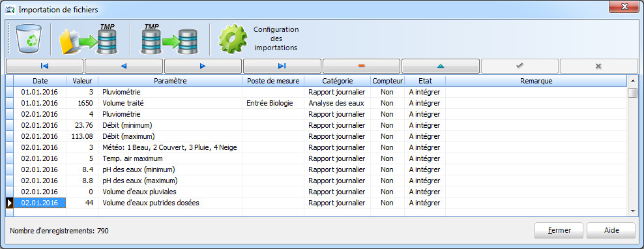Click the record count status text

click(59, 231)
